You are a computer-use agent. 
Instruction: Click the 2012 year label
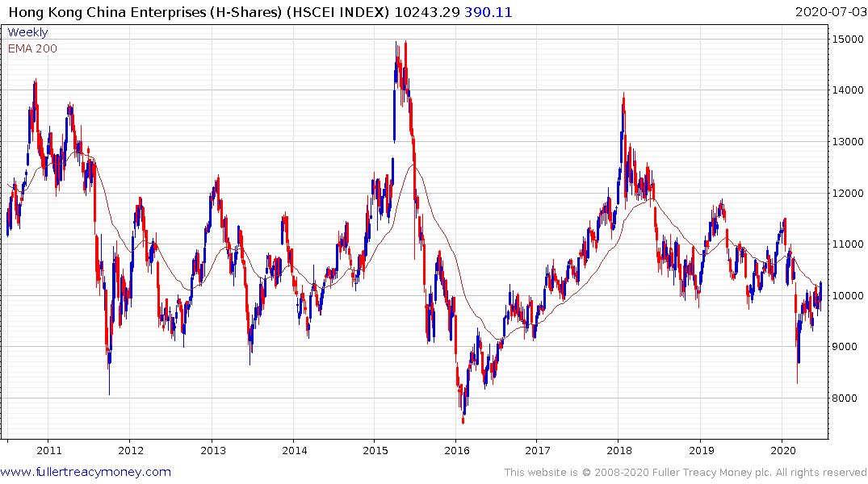[131, 450]
